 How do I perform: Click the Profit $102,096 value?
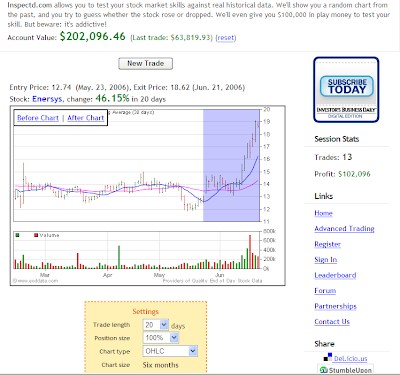pyautogui.click(x=354, y=174)
